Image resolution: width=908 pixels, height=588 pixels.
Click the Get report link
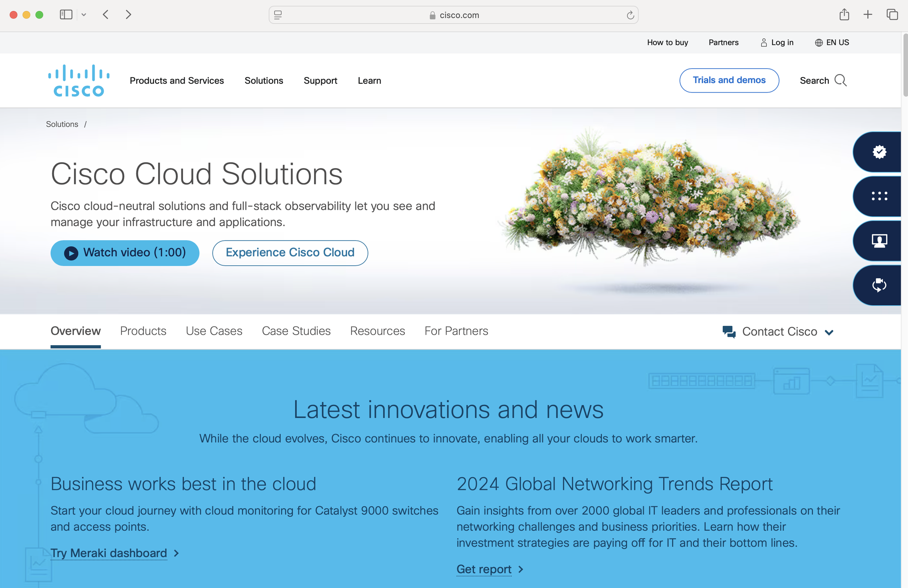[x=484, y=569]
